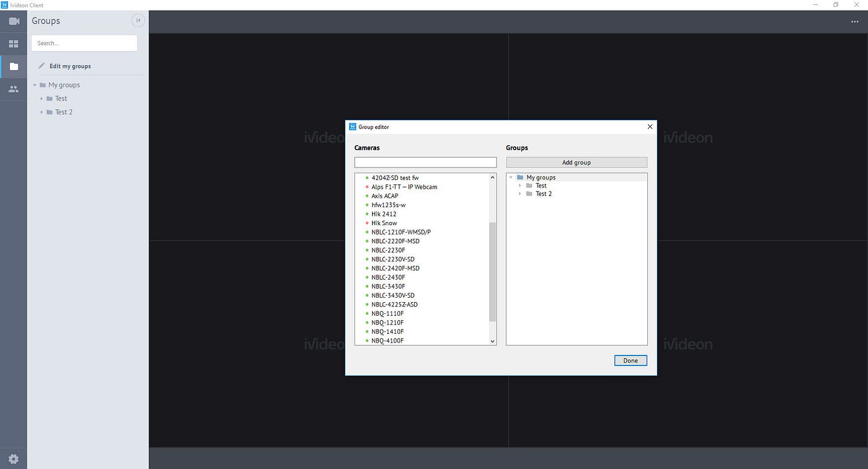Collapse the Groups panel with arrow button
This screenshot has width=868, height=469.
138,20
